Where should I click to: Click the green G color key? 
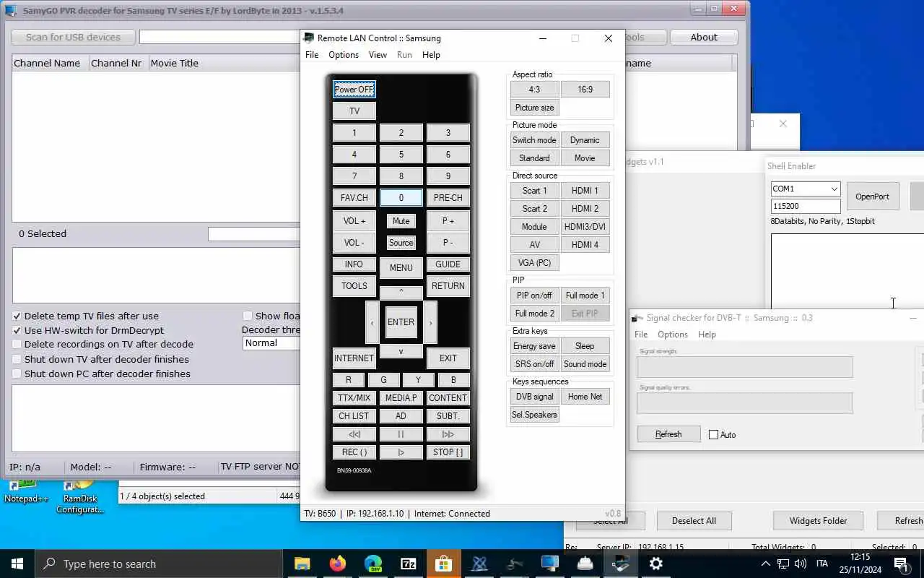(x=383, y=380)
